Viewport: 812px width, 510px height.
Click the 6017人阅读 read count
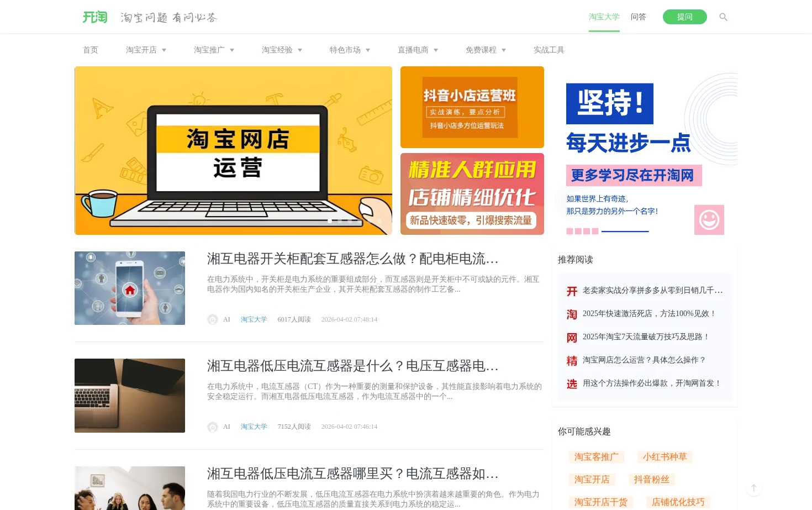294,319
